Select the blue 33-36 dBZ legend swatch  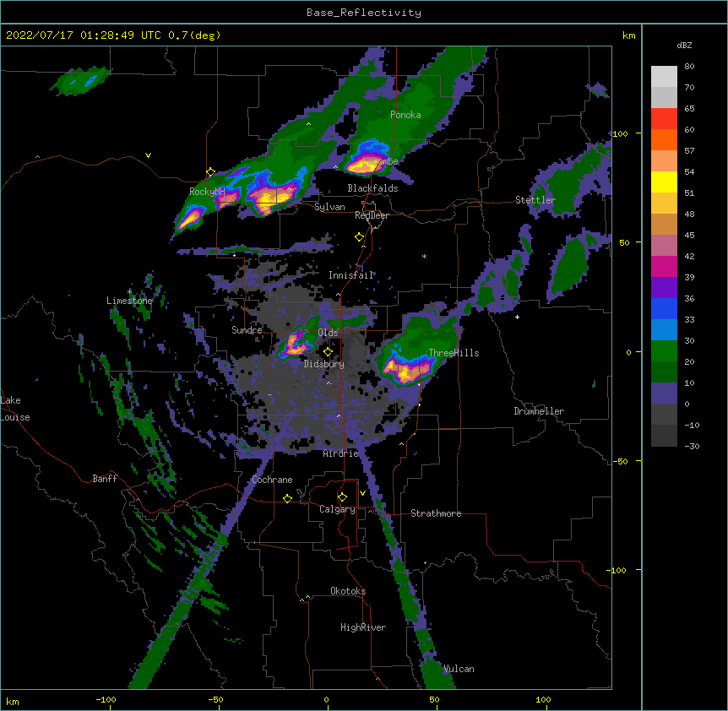coord(664,308)
